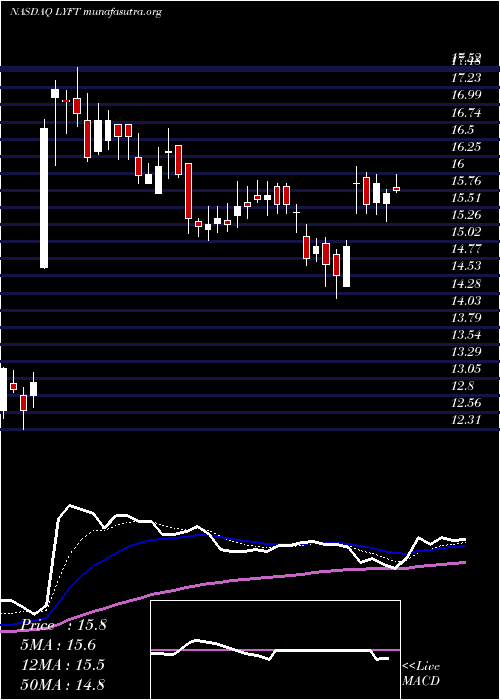Screen dimensions: 500x700
Task: Select the 12.56 price axis label
Action: pyautogui.click(x=466, y=403)
